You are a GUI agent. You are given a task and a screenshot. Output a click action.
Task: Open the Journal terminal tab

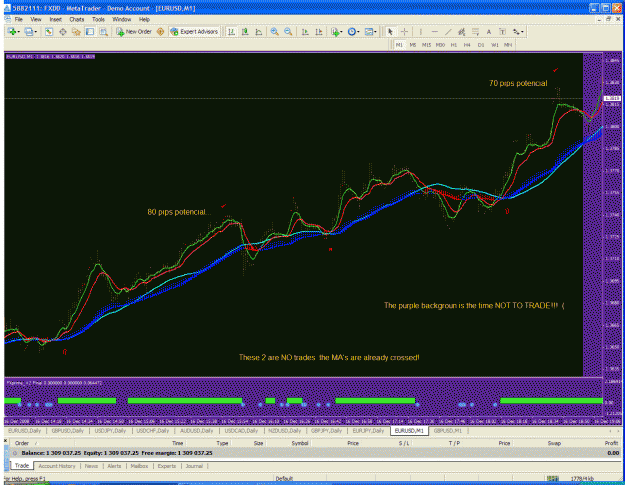pyautogui.click(x=194, y=466)
